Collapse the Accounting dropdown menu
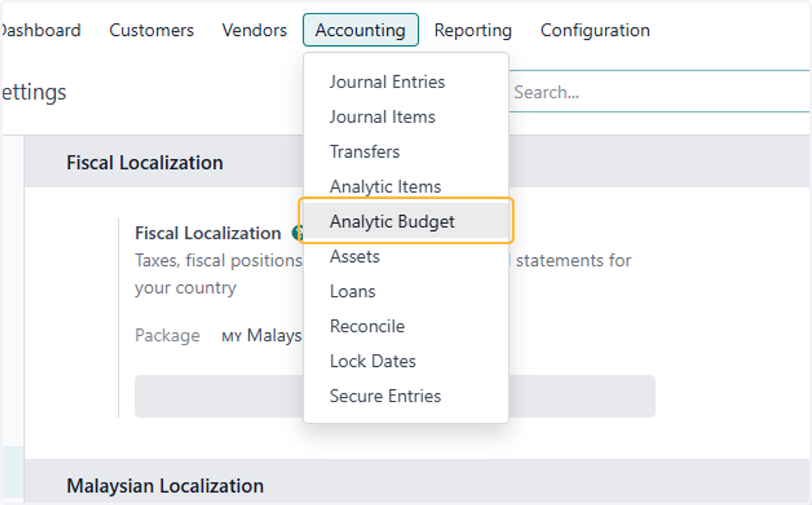812x505 pixels. point(361,30)
